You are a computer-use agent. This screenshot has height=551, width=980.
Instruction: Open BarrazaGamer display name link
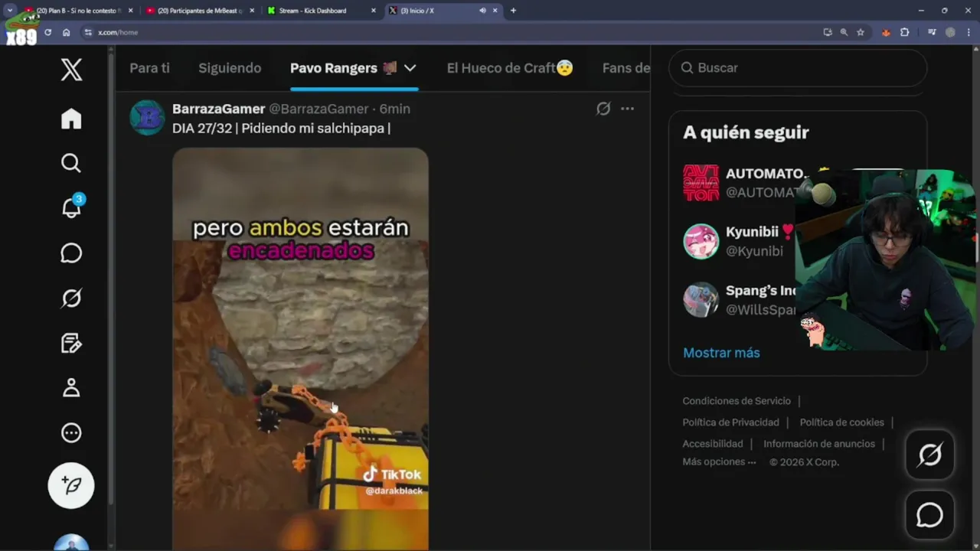[x=218, y=109]
